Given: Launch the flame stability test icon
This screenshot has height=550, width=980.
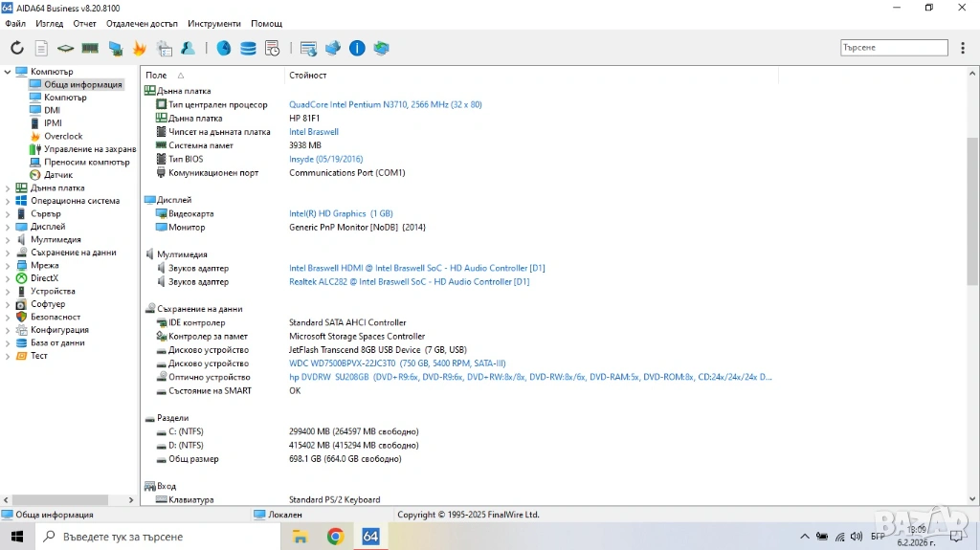Looking at the screenshot, I should (140, 48).
